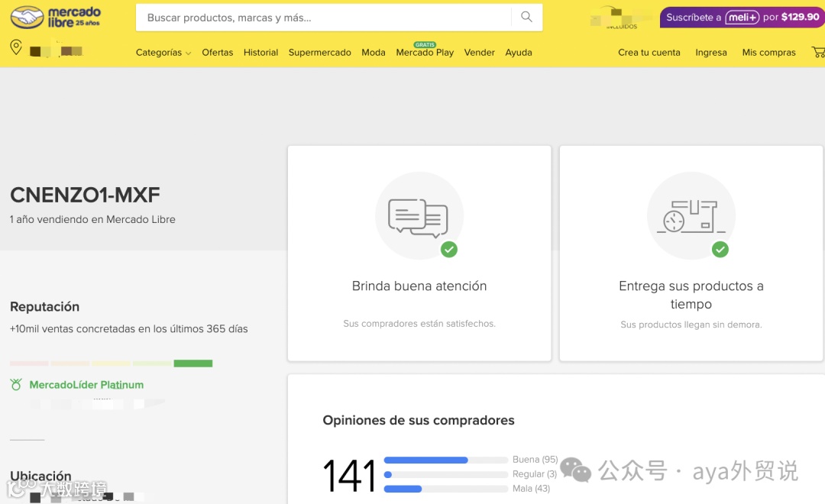The image size is (825, 504).
Task: Click the Regular (3) rating label
Action: point(535,474)
